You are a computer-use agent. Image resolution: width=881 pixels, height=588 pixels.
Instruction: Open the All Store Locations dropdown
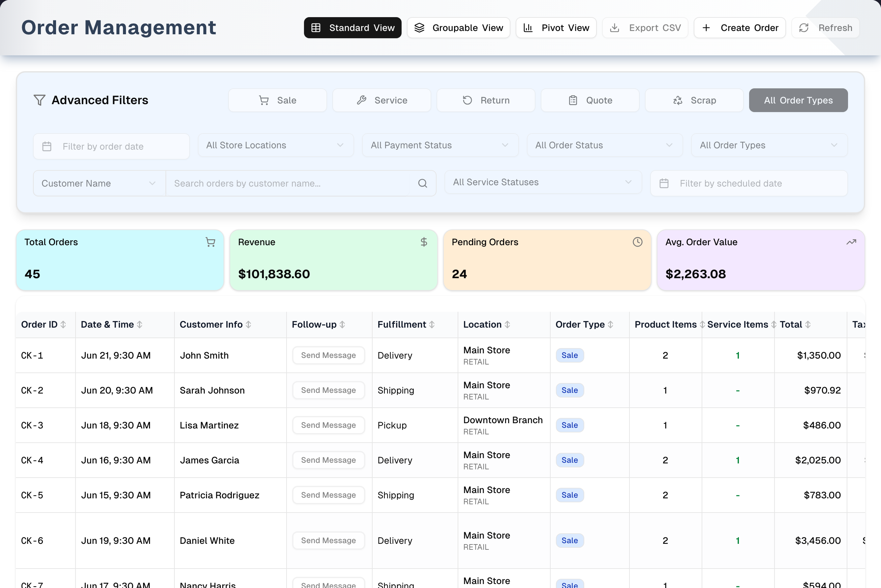276,145
